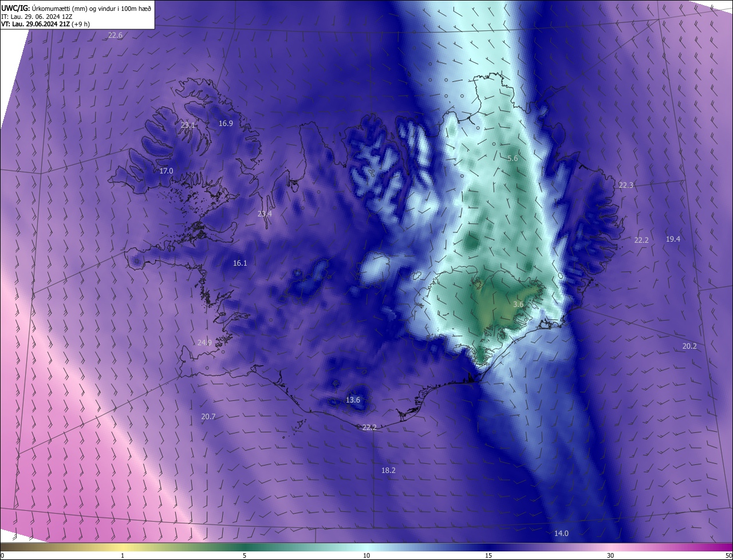Click the 23.4 value label

coord(265,214)
